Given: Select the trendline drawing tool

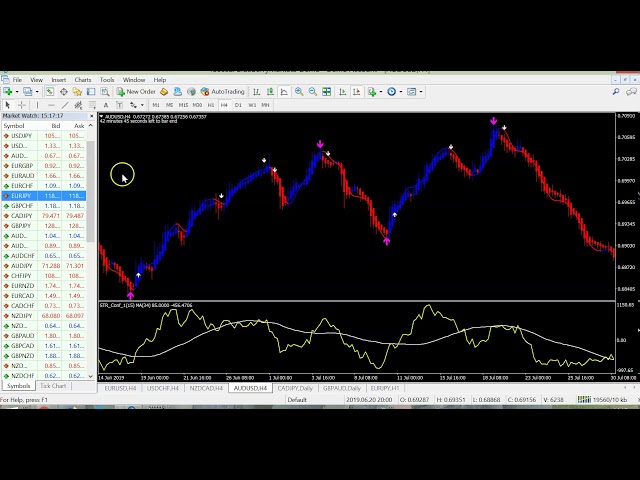Looking at the screenshot, I should (x=64, y=105).
